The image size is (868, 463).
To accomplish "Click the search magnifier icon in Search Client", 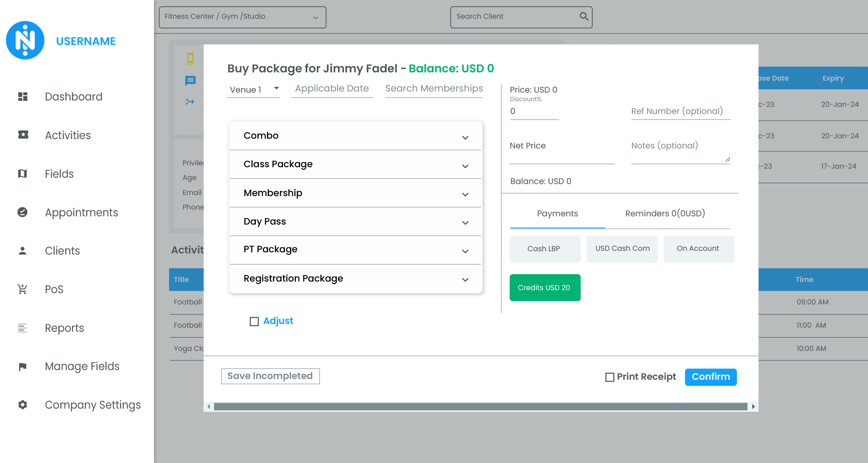I will [584, 16].
